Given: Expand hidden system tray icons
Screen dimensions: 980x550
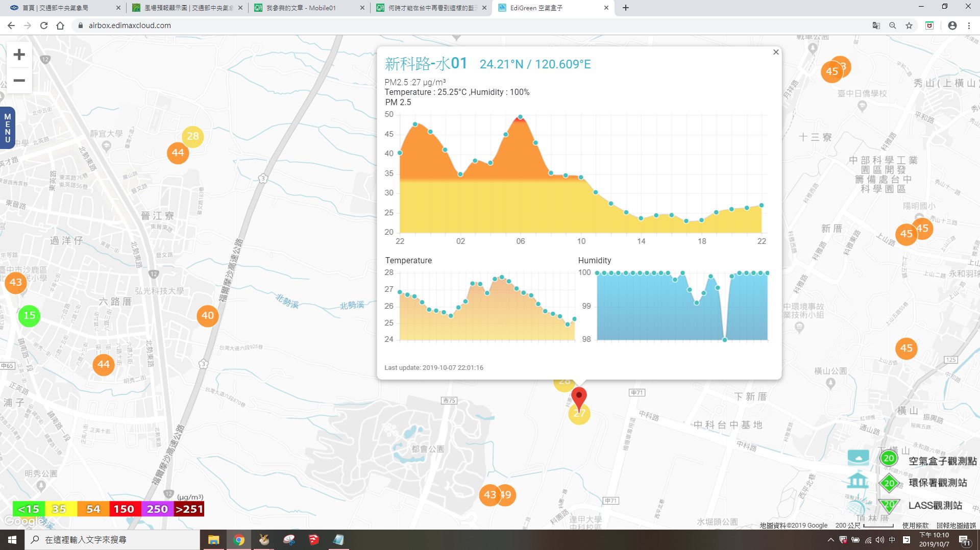Looking at the screenshot, I should click(x=831, y=540).
